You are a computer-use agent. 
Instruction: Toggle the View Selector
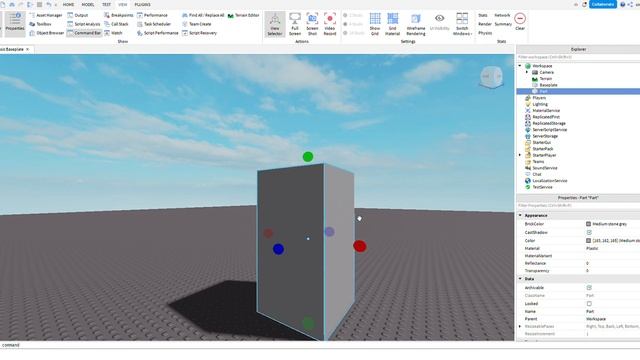pyautogui.click(x=275, y=24)
